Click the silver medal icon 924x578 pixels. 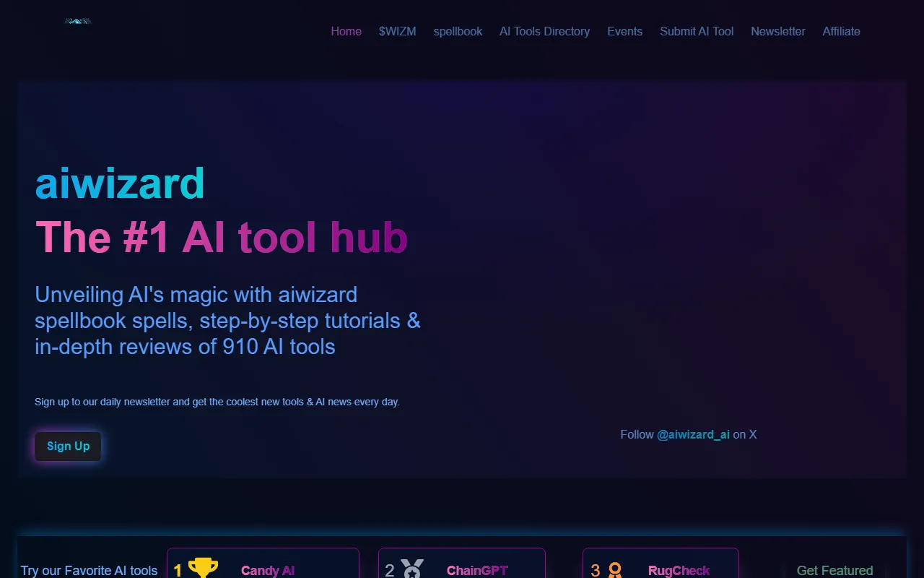pos(412,569)
